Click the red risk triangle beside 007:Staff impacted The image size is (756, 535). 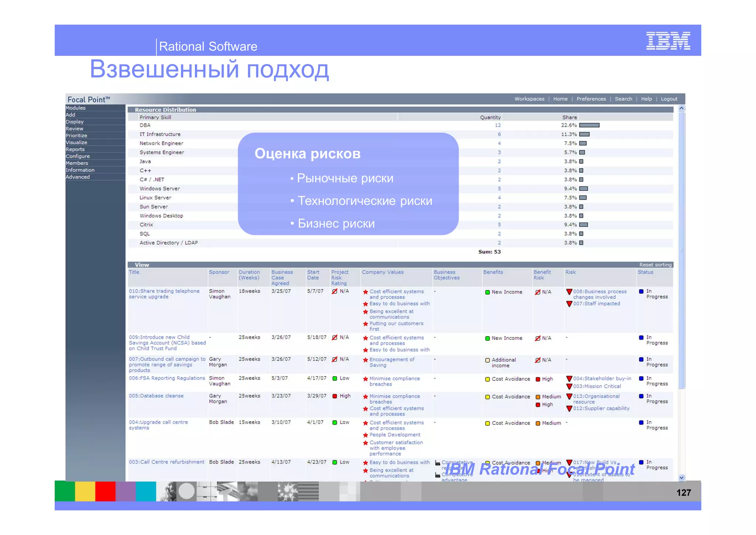(x=569, y=304)
